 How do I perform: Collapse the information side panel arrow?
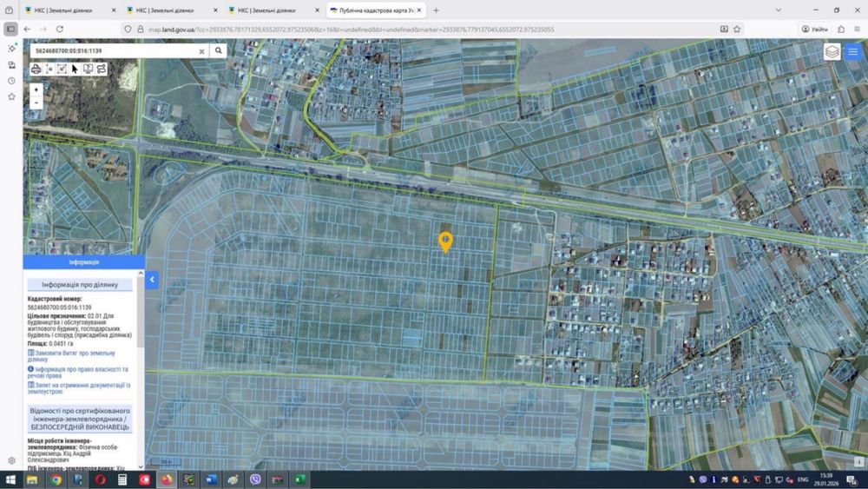click(152, 280)
